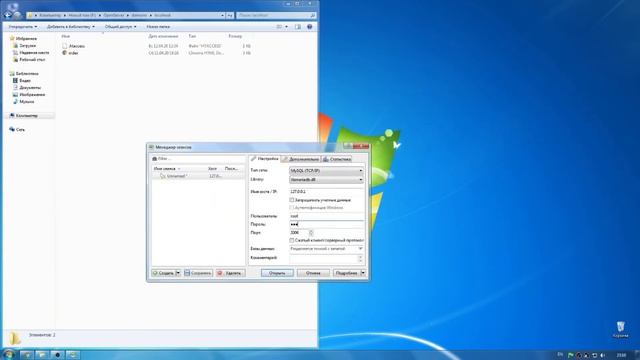Image resolution: width=640 pixels, height=360 pixels.
Task: Click hostname / IP field 127.0.0.1
Action: pyautogui.click(x=326, y=191)
